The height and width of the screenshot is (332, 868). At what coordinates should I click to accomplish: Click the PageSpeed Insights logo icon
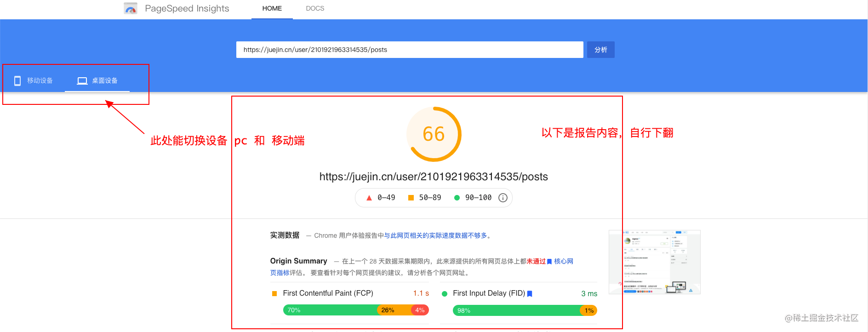click(131, 8)
